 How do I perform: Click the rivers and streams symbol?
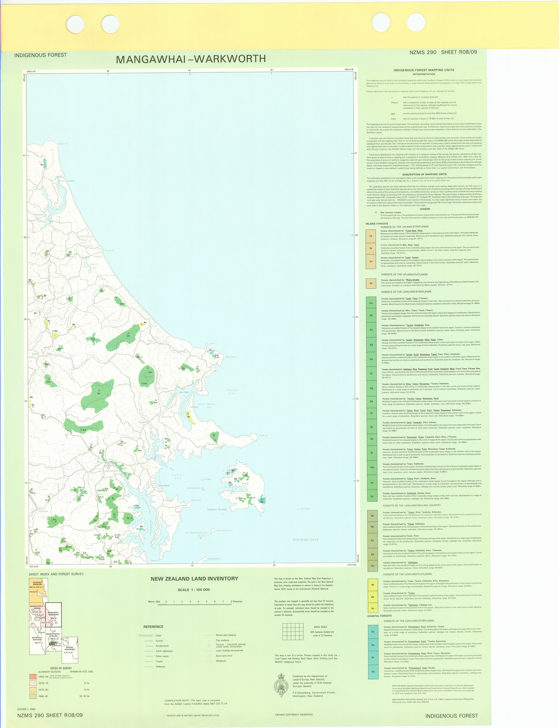coord(209,635)
